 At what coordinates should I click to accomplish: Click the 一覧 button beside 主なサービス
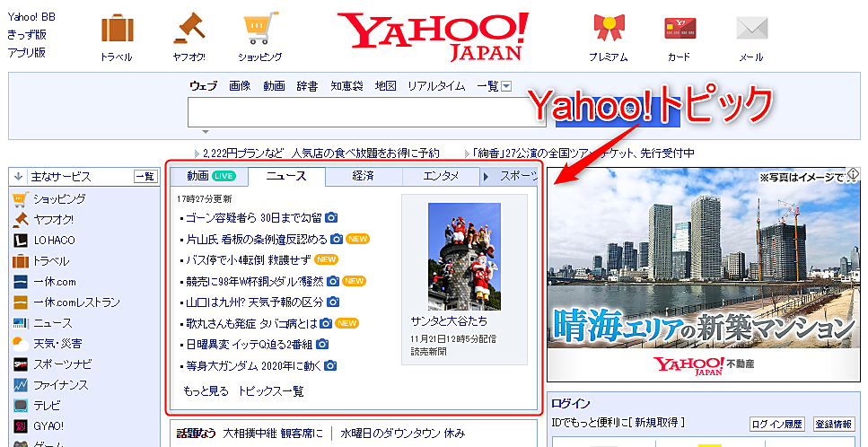click(x=145, y=177)
